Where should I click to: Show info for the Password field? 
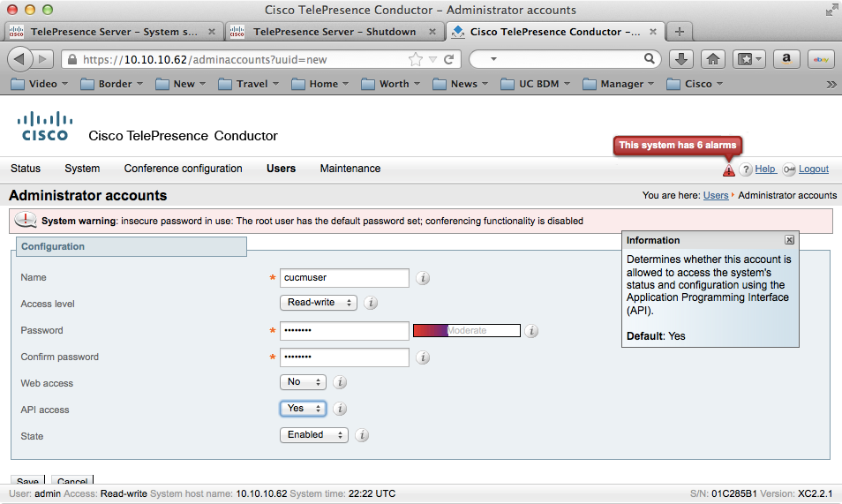pos(531,330)
